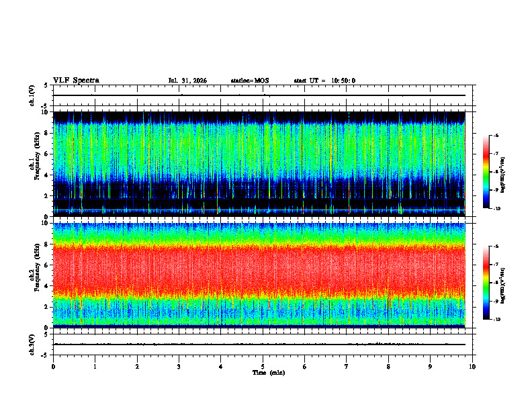Click the "-10" label on ch.1 colorbar
Image resolution: width=532 pixels, height=411 pixels.
(497, 209)
